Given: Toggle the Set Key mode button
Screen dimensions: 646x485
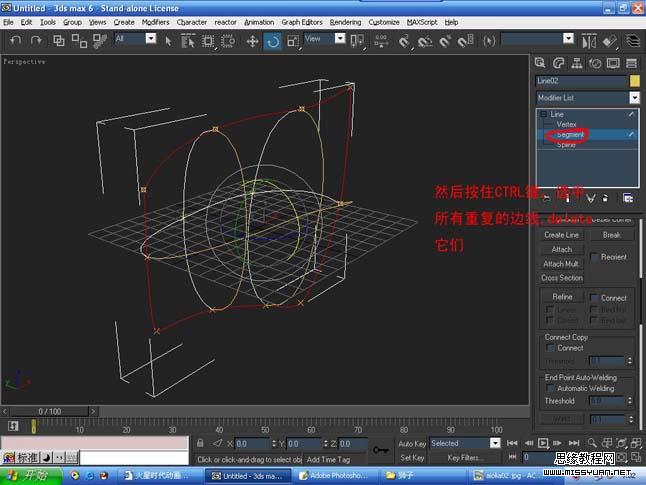Looking at the screenshot, I should (x=412, y=458).
